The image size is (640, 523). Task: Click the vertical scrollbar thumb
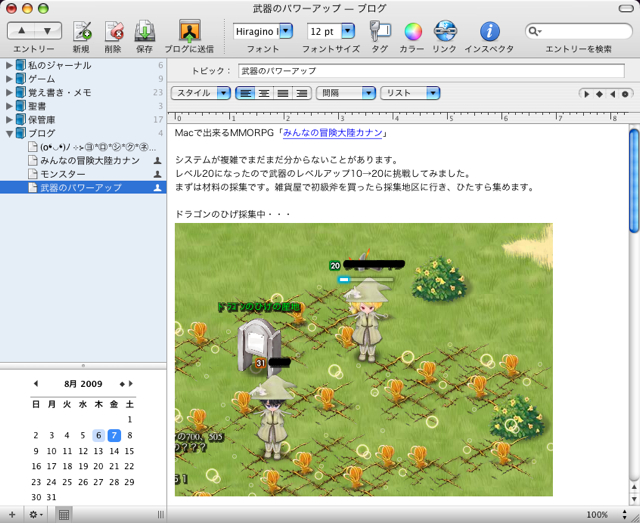[x=634, y=180]
